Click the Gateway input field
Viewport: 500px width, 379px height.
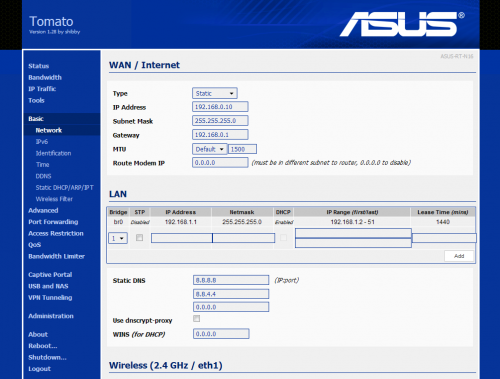point(220,135)
